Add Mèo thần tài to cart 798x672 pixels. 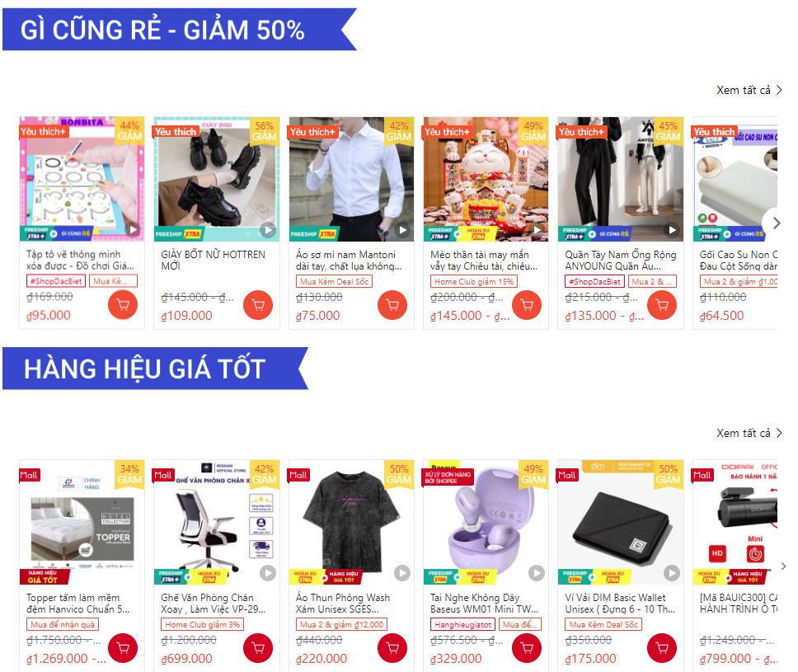pos(527,305)
